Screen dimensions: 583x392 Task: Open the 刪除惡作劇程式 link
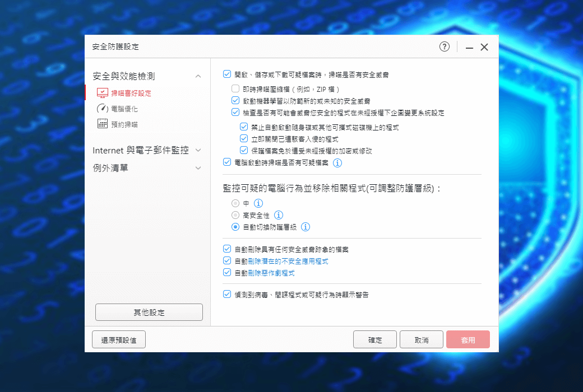click(271, 273)
